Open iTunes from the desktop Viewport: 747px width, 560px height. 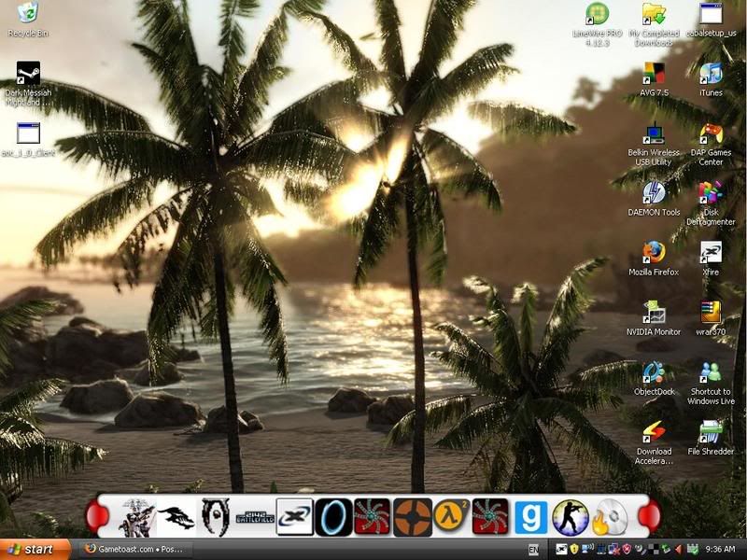[711, 79]
